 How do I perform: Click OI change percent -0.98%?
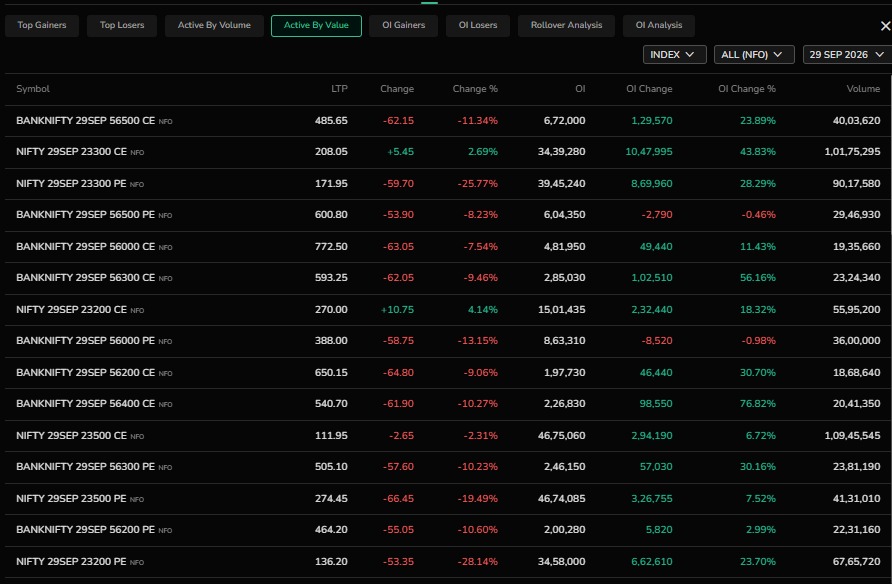(758, 341)
